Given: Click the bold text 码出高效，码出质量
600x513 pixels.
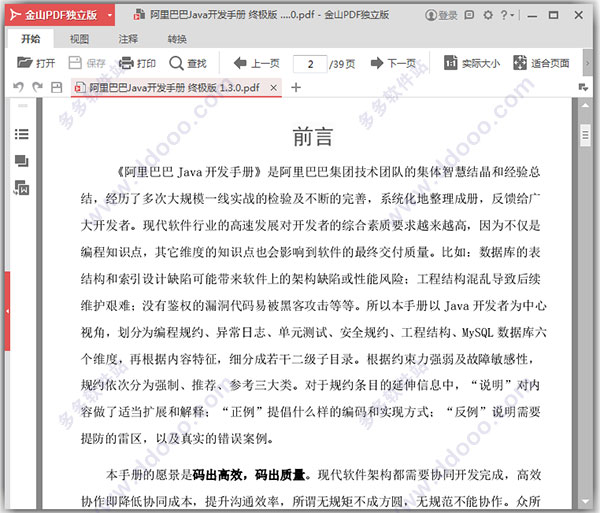Looking at the screenshot, I should click(x=249, y=475).
